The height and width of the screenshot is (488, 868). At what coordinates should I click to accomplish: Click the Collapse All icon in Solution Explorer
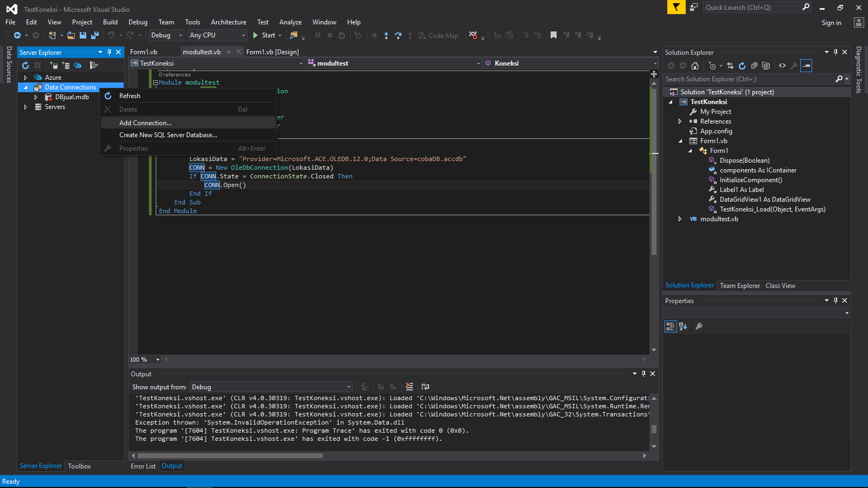[754, 66]
